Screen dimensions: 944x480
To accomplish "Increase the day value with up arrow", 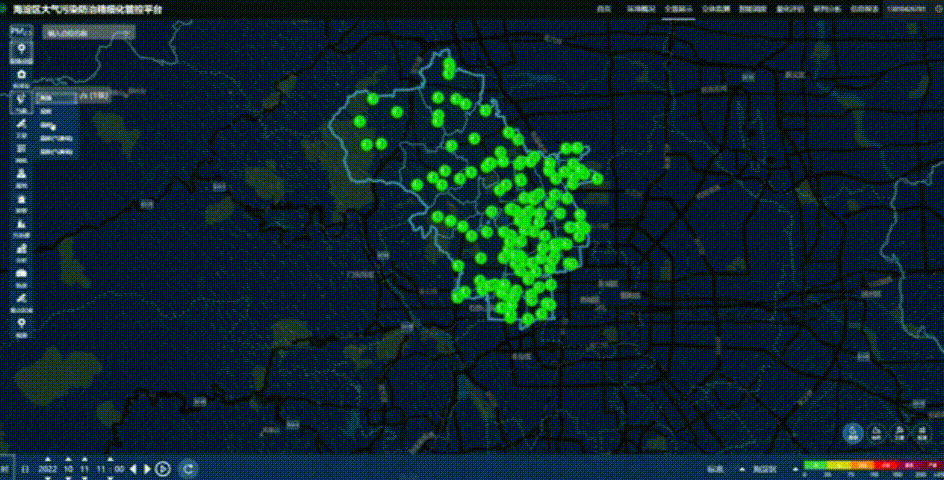I will coord(85,460).
